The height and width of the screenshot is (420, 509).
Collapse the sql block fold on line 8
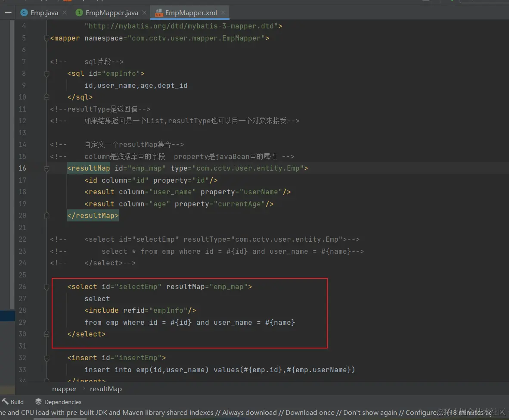(x=47, y=74)
